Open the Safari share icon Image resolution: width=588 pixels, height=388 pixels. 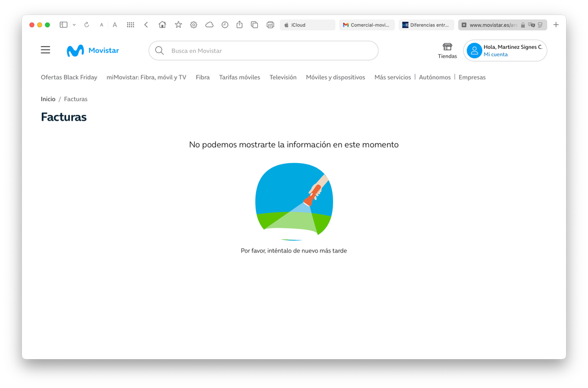[240, 25]
